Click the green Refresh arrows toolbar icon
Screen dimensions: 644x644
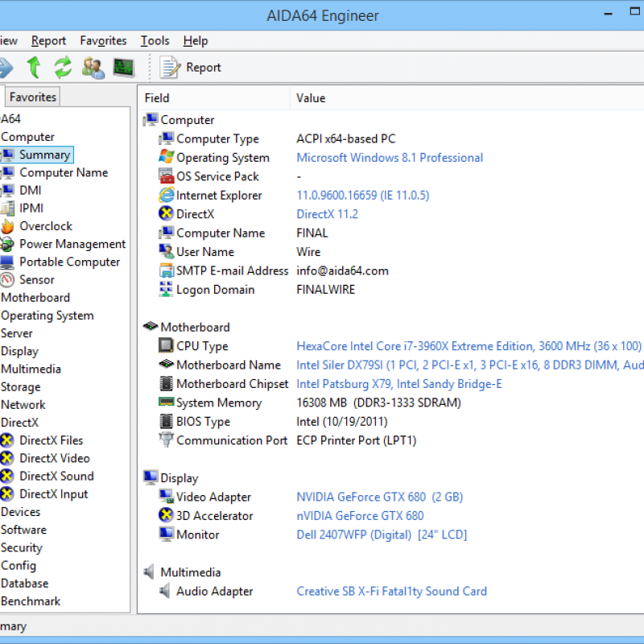point(63,68)
